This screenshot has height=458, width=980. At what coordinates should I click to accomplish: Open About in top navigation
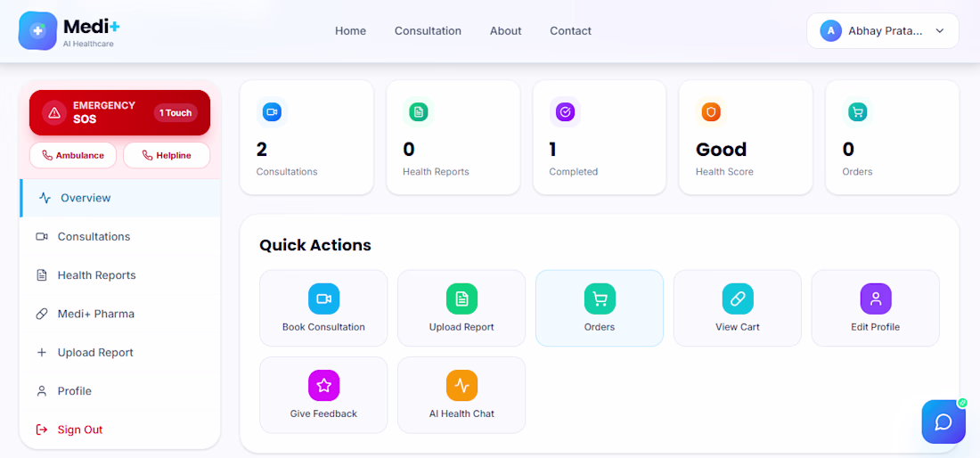(506, 30)
